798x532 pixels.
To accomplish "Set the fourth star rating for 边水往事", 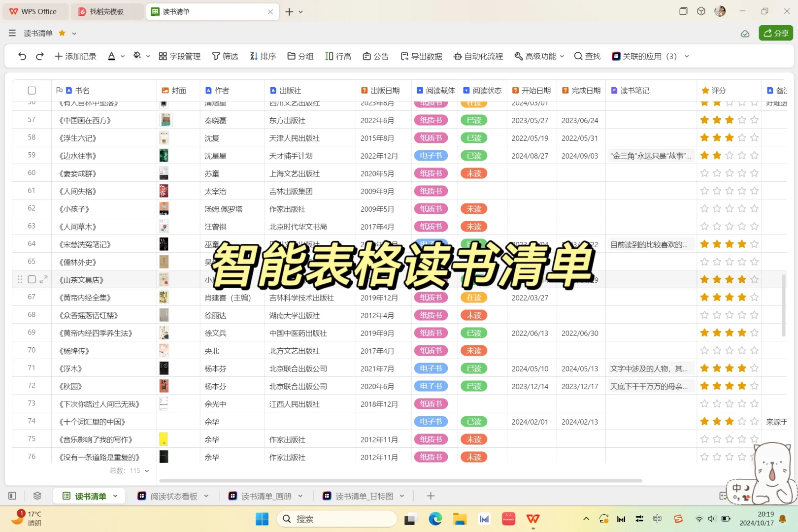I will click(742, 156).
